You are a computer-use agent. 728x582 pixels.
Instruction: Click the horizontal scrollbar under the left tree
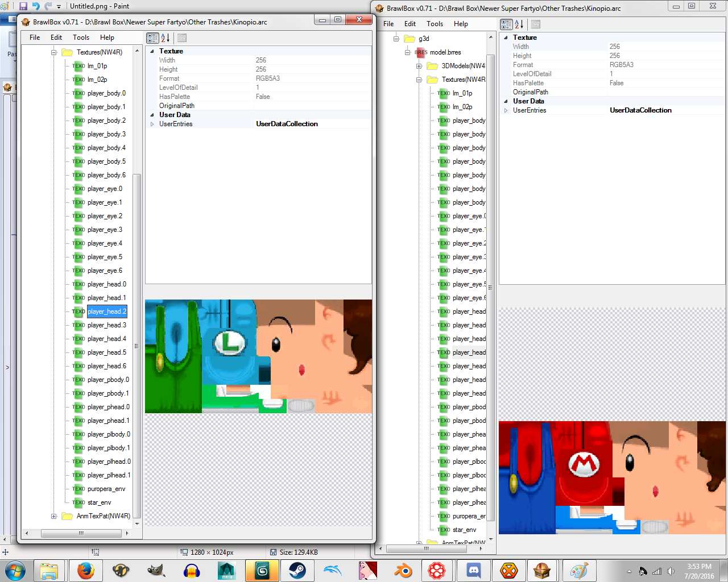tap(81, 533)
